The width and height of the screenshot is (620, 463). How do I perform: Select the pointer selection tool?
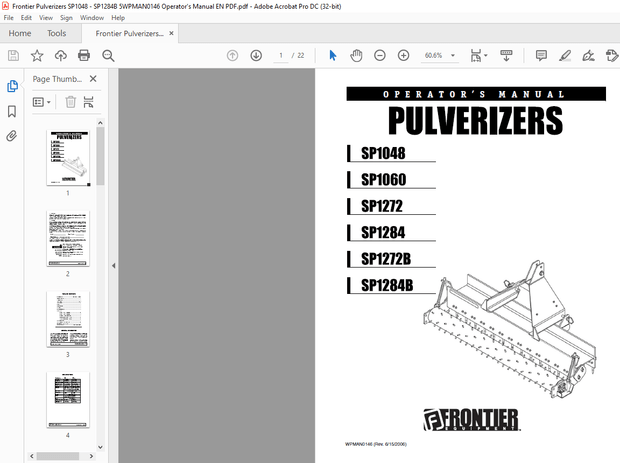(x=333, y=56)
